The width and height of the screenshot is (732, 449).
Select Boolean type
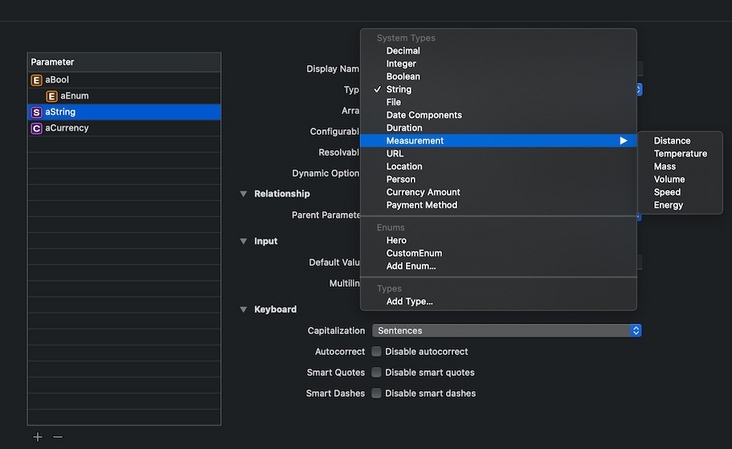coord(499,77)
